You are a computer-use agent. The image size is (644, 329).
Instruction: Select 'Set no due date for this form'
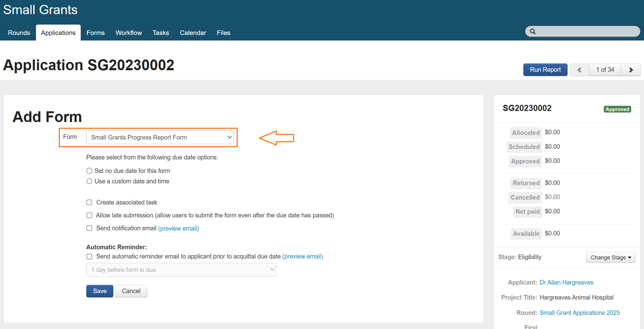89,171
